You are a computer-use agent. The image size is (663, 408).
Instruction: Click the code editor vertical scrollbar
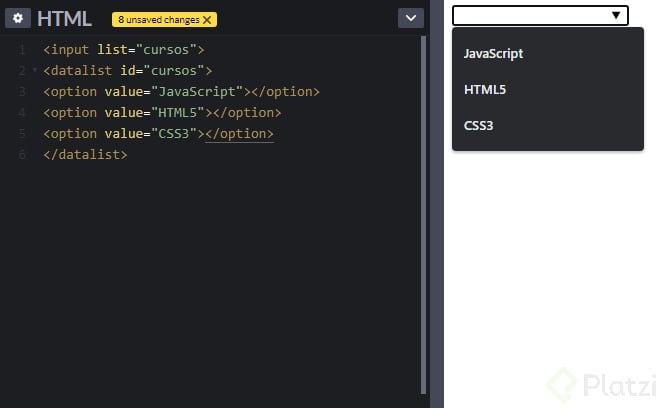point(424,200)
